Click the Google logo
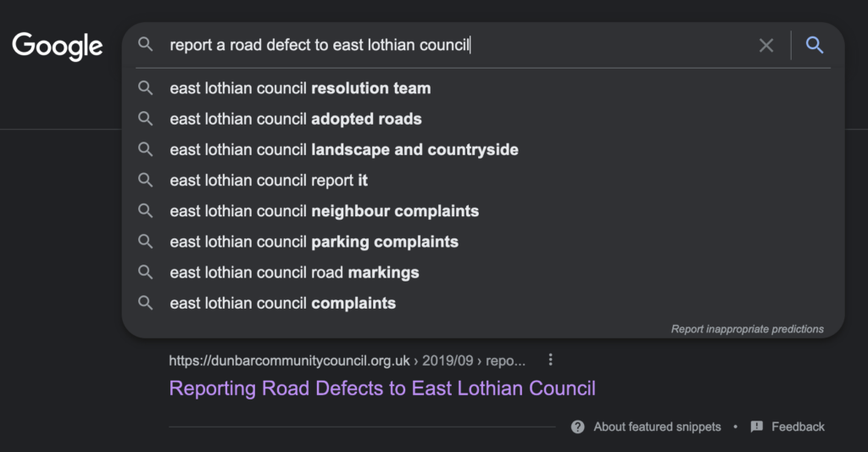This screenshot has height=452, width=868. [58, 46]
